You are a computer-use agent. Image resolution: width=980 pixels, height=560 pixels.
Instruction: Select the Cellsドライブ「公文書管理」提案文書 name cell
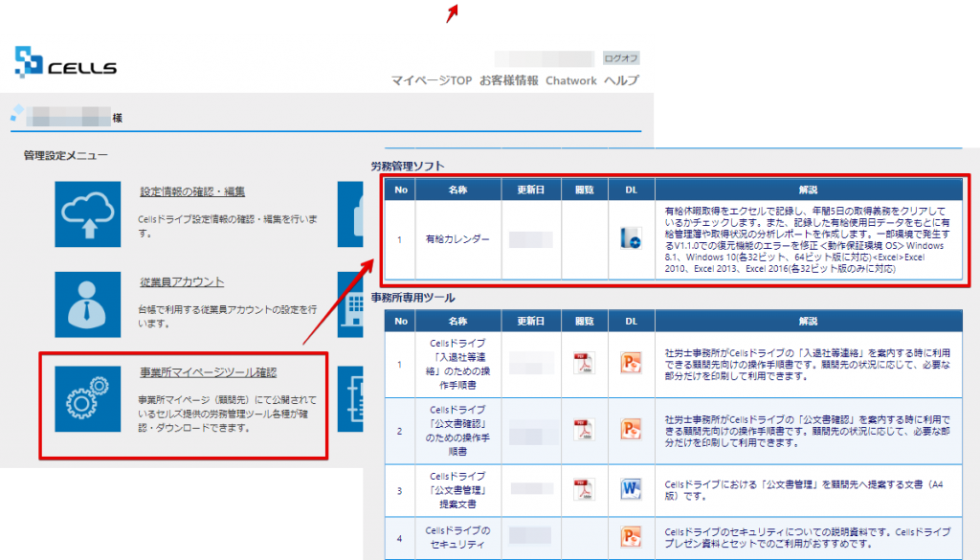pos(458,490)
